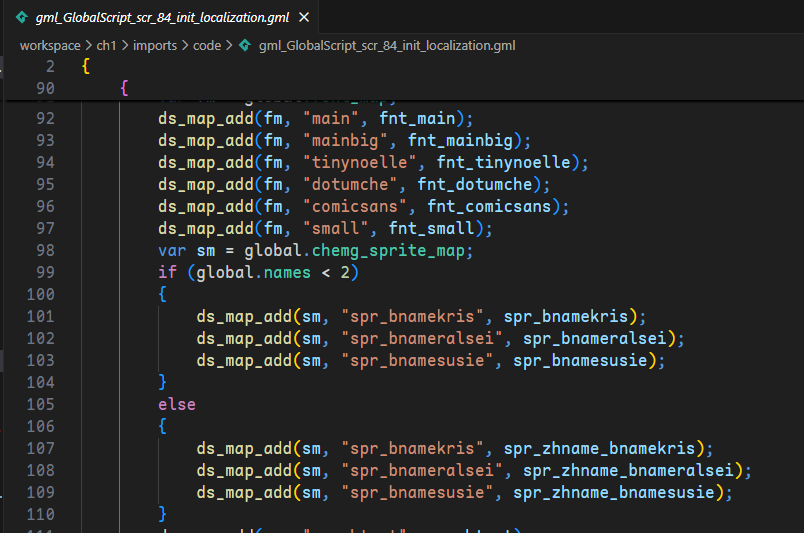Viewport: 804px width, 533px height.
Task: Click spr_zhname_bnamesusie on line 109
Action: (x=614, y=493)
